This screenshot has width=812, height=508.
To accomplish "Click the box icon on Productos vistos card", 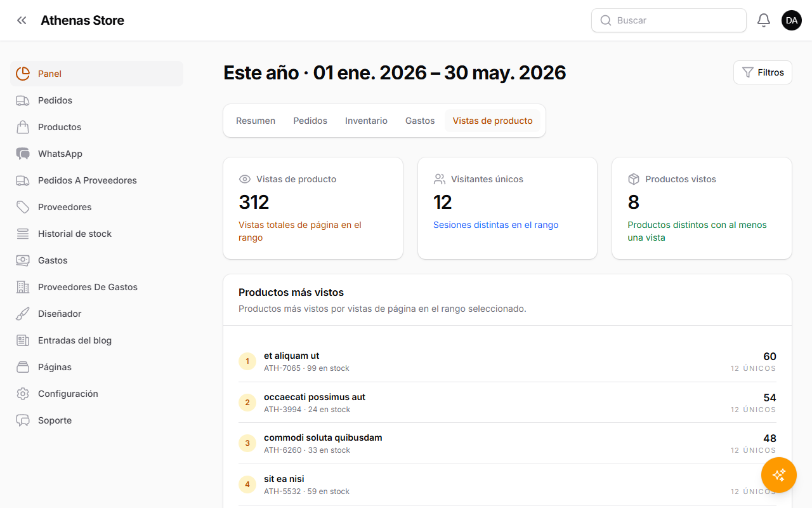I will point(633,179).
